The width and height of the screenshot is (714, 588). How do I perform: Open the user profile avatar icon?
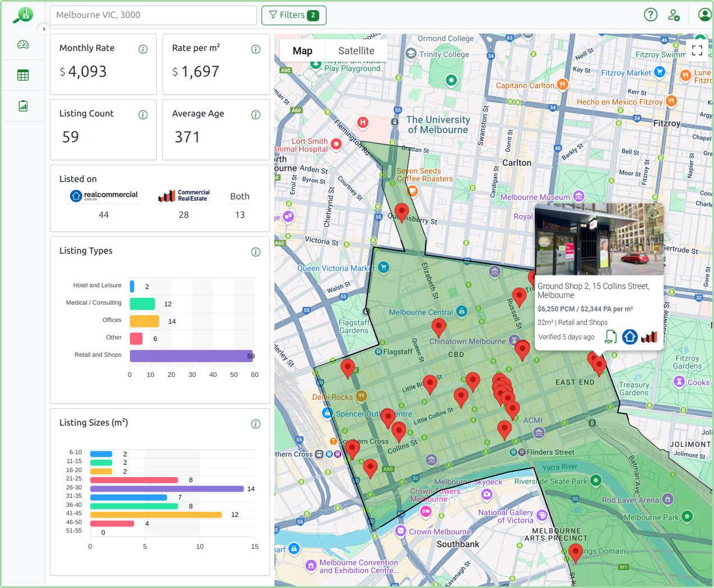point(704,14)
